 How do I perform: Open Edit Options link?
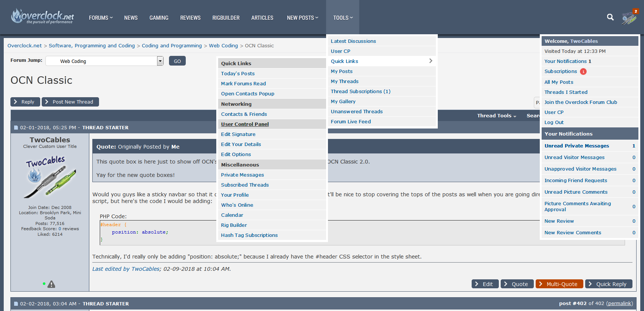coord(236,154)
